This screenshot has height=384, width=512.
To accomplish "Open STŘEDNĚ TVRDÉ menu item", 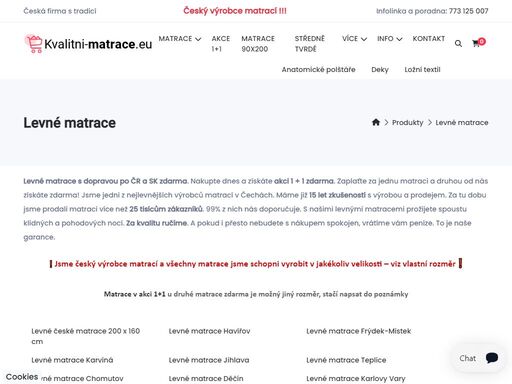I will 309,44.
